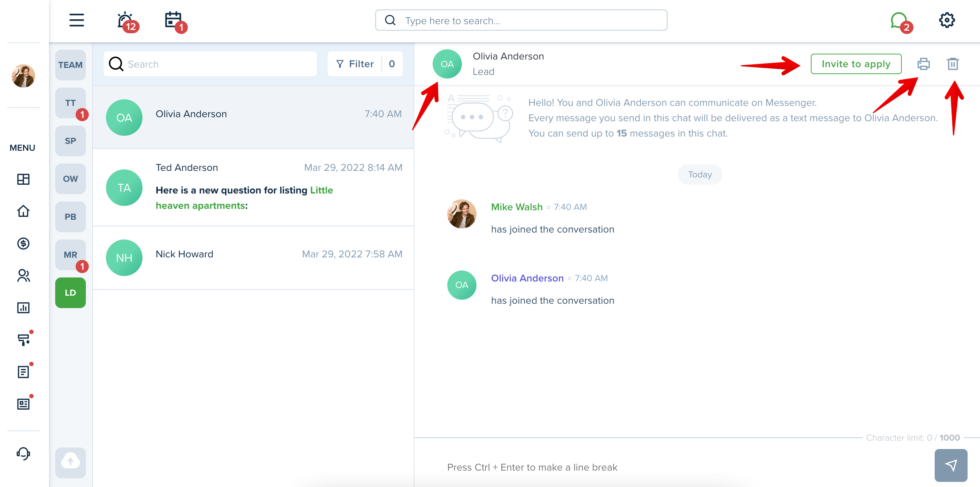Select the SP tab
Viewport: 980px width, 487px height.
tap(71, 141)
